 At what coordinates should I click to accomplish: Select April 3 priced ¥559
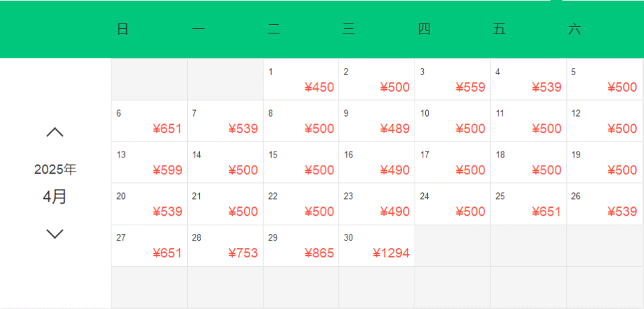coord(453,80)
